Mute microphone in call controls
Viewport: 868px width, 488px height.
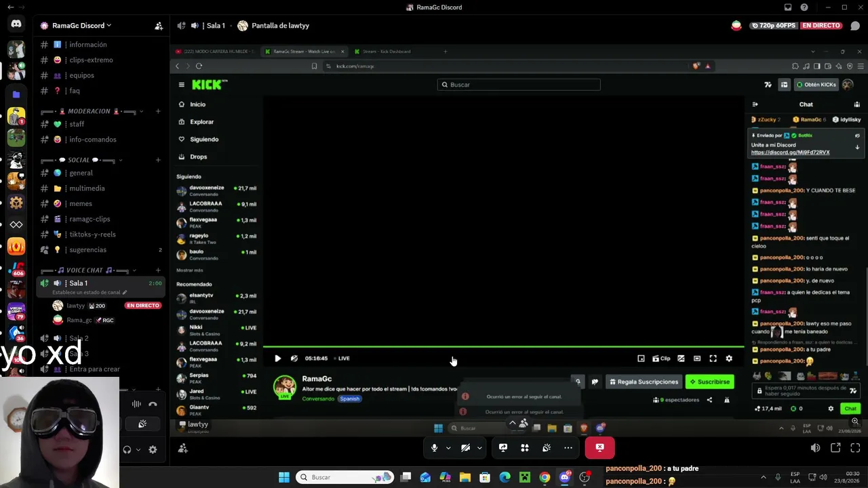point(435,447)
